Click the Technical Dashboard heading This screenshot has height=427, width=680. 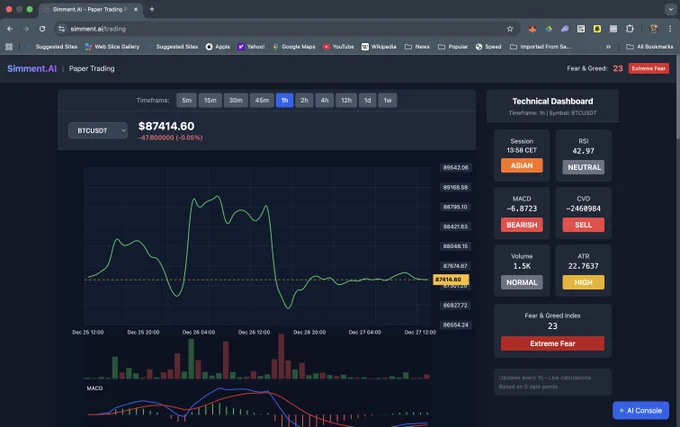pos(552,101)
